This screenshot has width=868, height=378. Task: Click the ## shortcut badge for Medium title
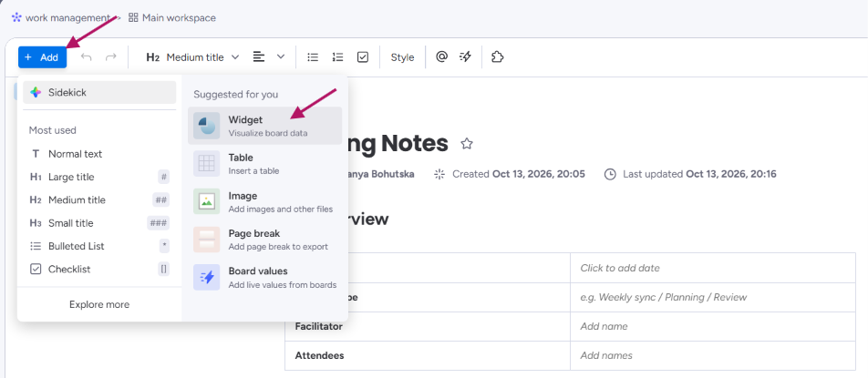[161, 200]
